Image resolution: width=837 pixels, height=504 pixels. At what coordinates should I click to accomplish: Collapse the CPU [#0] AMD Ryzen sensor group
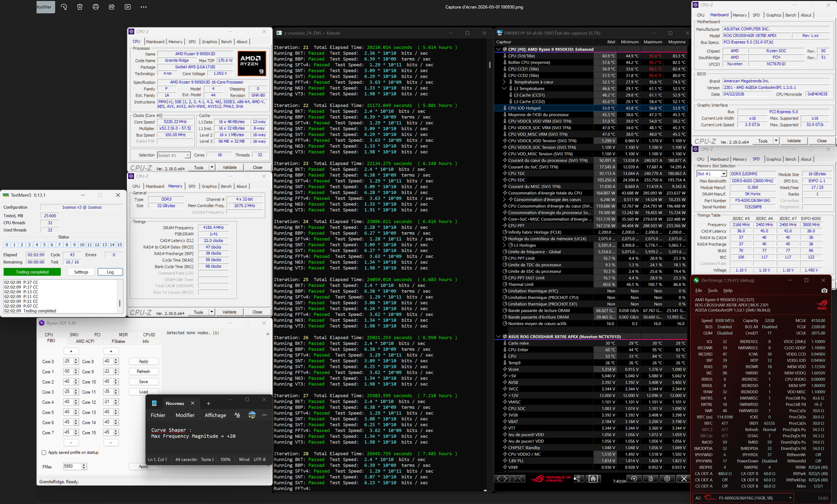point(498,49)
